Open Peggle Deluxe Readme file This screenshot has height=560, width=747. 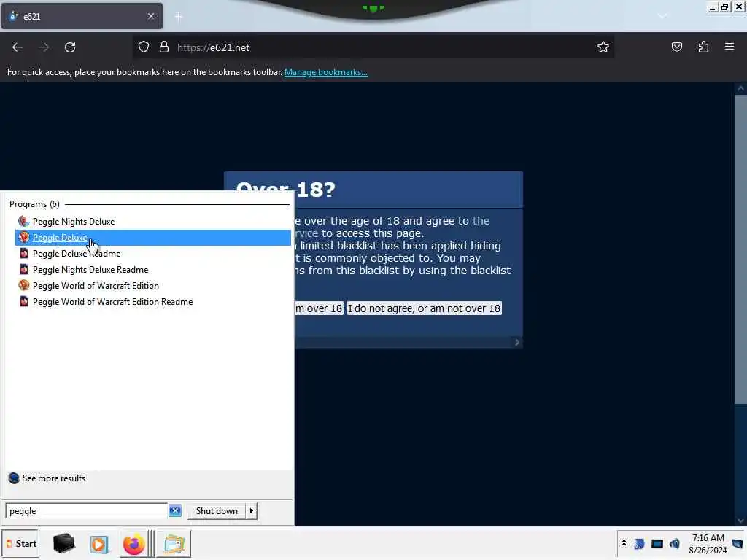point(76,254)
